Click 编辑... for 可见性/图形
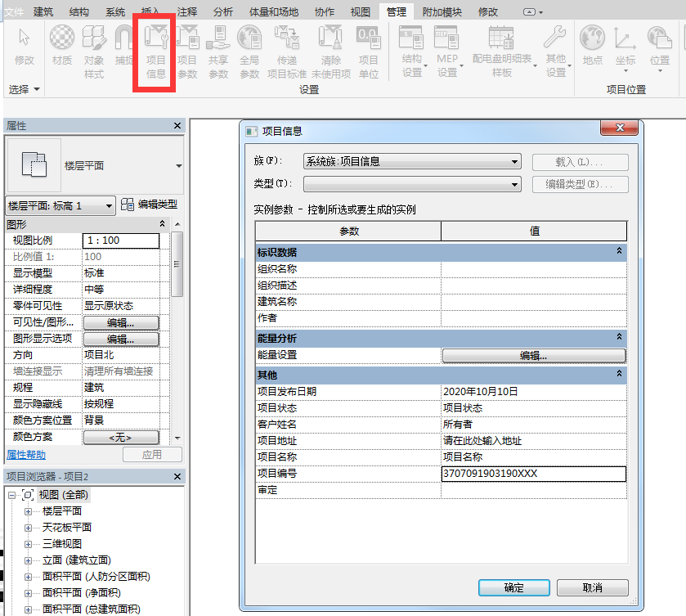 [x=121, y=323]
